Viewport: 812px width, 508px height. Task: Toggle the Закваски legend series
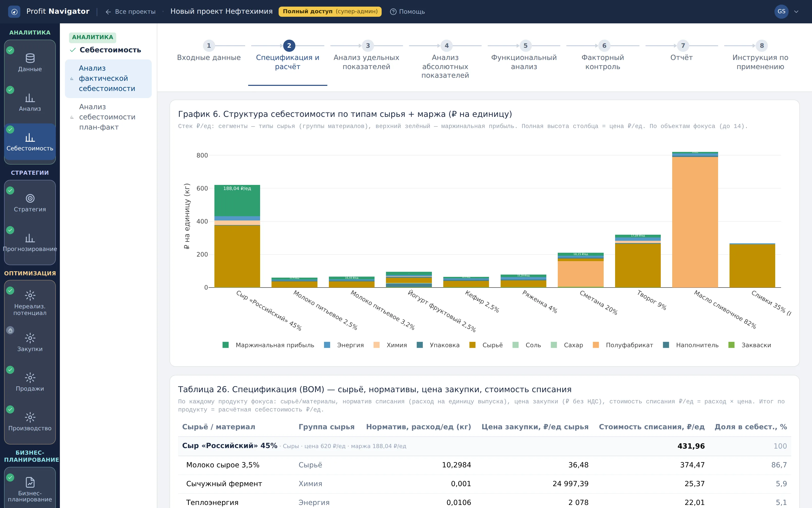[x=750, y=345]
